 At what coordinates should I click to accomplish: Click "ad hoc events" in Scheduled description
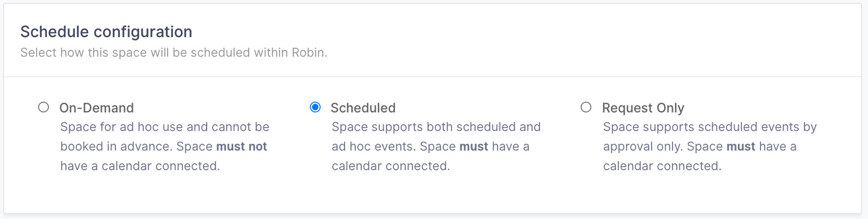(x=373, y=147)
